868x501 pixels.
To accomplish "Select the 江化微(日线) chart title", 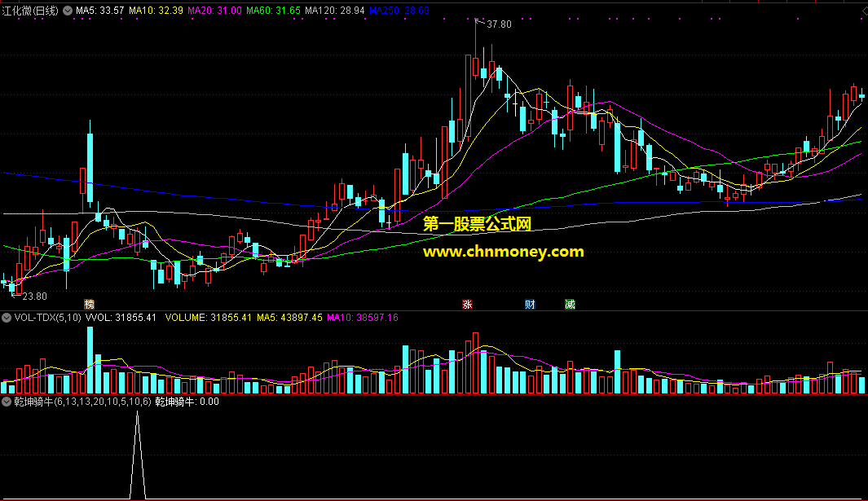I will click(x=30, y=11).
